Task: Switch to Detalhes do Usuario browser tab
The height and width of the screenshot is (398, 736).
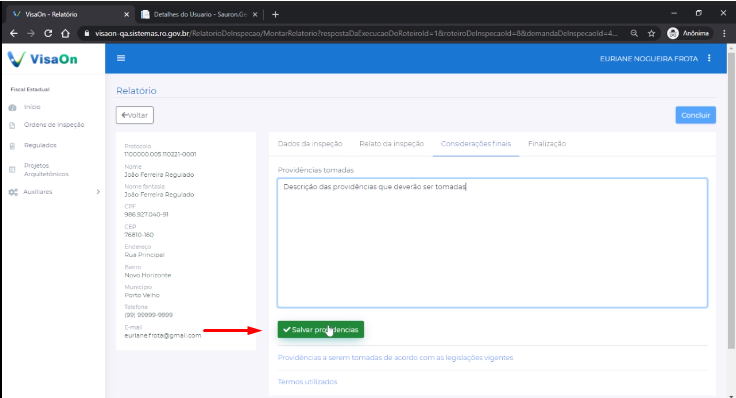Action: click(199, 15)
